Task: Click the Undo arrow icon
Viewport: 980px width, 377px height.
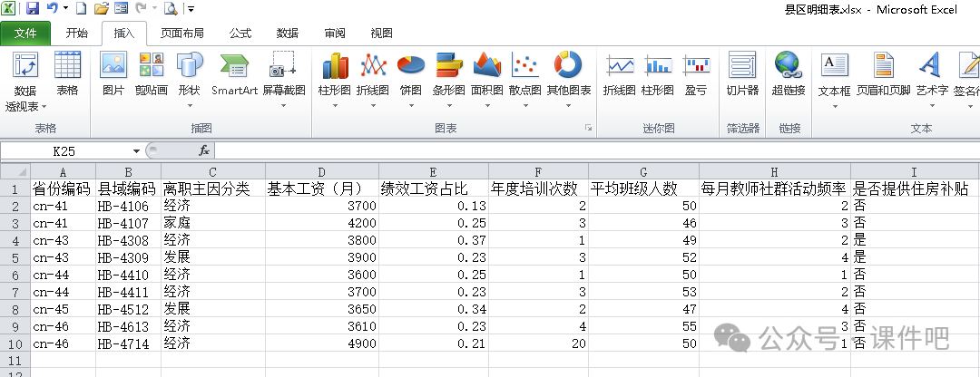Action: click(53, 9)
